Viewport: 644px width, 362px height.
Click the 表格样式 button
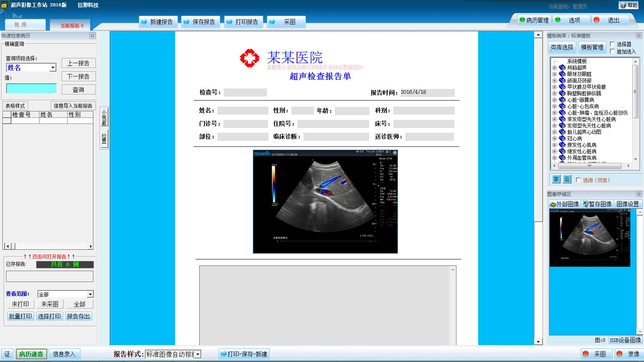point(15,106)
